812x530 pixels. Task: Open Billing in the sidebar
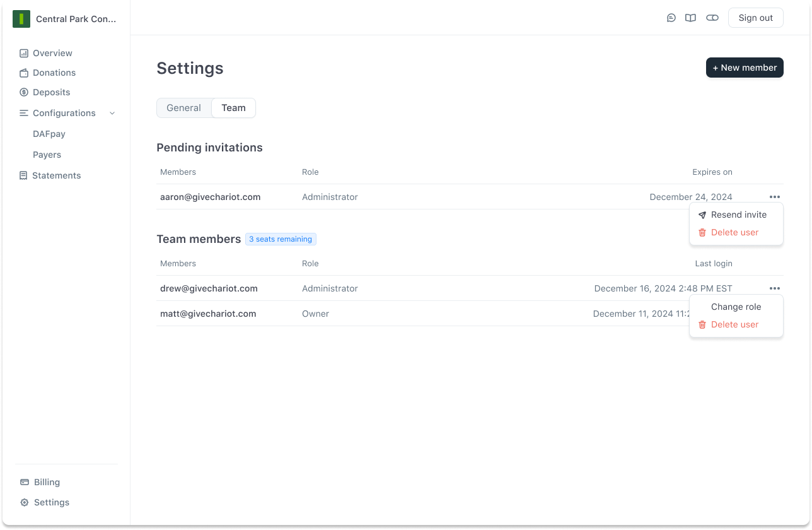[47, 482]
